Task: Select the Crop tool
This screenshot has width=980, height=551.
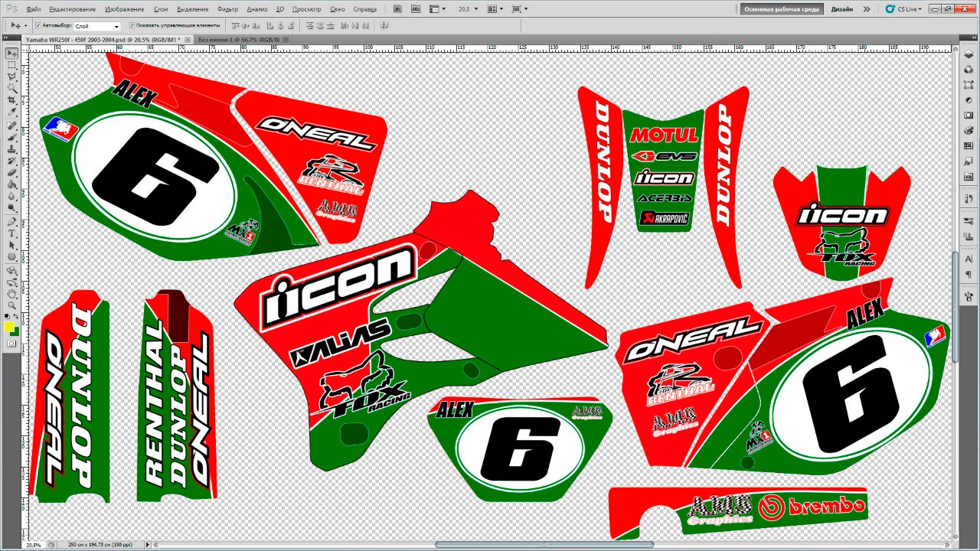Action: click(x=12, y=101)
